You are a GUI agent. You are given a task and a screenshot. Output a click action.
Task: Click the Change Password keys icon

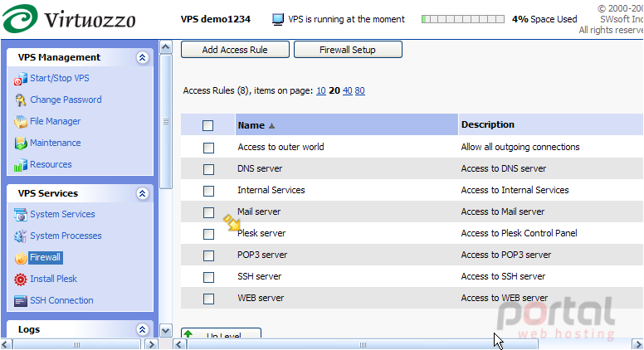[x=21, y=100]
